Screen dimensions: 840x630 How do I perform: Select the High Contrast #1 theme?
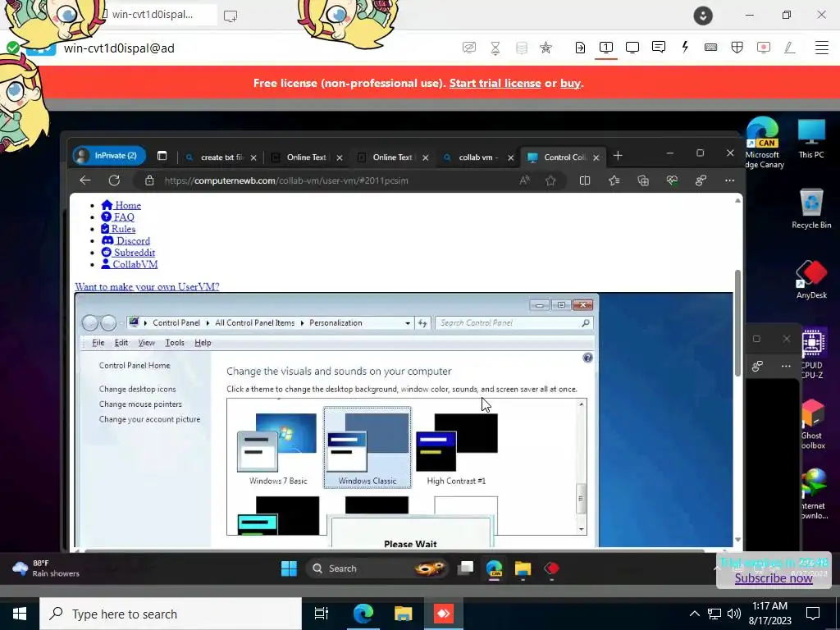[456, 449]
